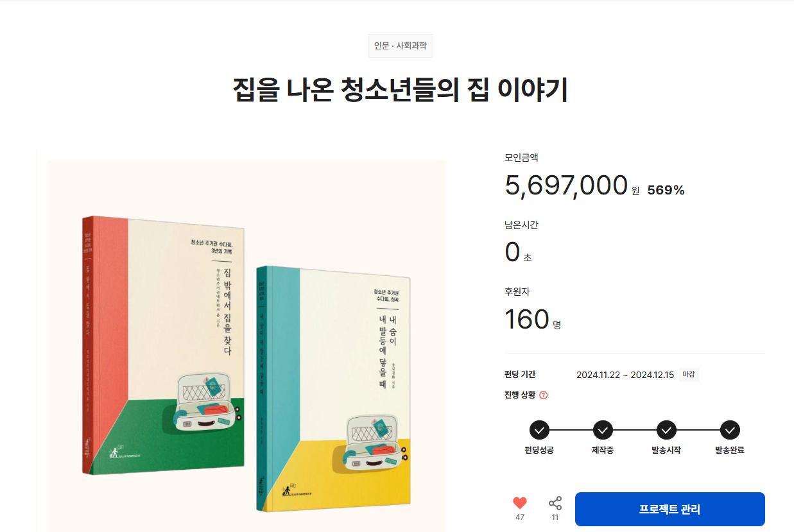Click the 펀딩성공 checkmark step circle
Viewport: 794px width, 532px height.
tap(539, 430)
